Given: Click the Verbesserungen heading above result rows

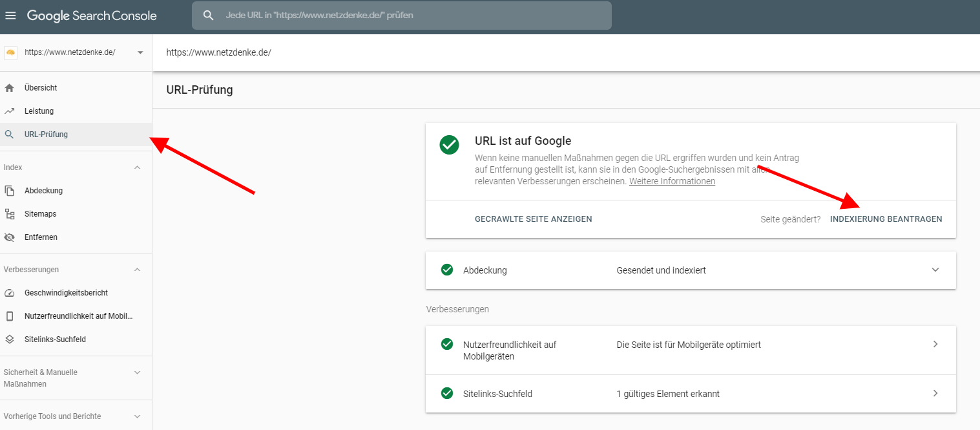Looking at the screenshot, I should coord(457,309).
